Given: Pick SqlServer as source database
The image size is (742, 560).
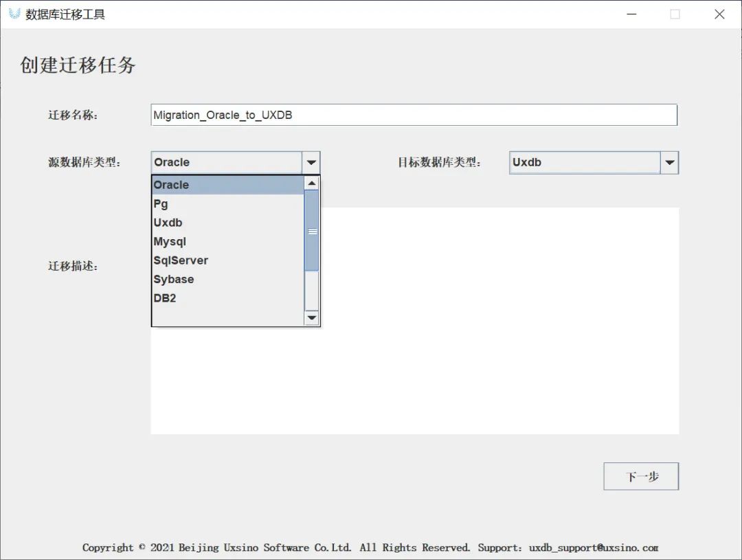Looking at the screenshot, I should coord(227,260).
